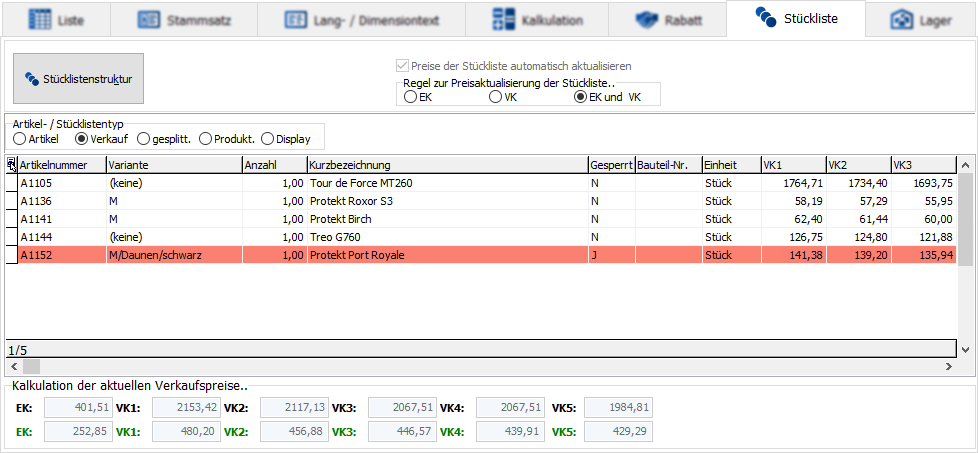This screenshot has height=453, width=978.
Task: Click the green VK1 field 480,20
Action: click(x=186, y=431)
